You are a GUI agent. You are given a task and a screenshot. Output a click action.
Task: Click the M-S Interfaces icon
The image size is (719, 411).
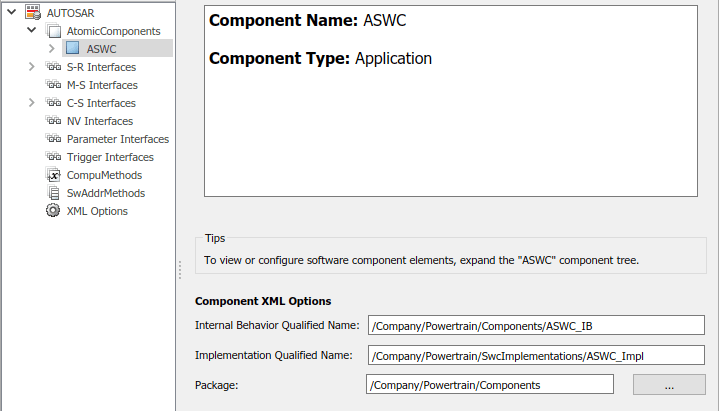[54, 85]
